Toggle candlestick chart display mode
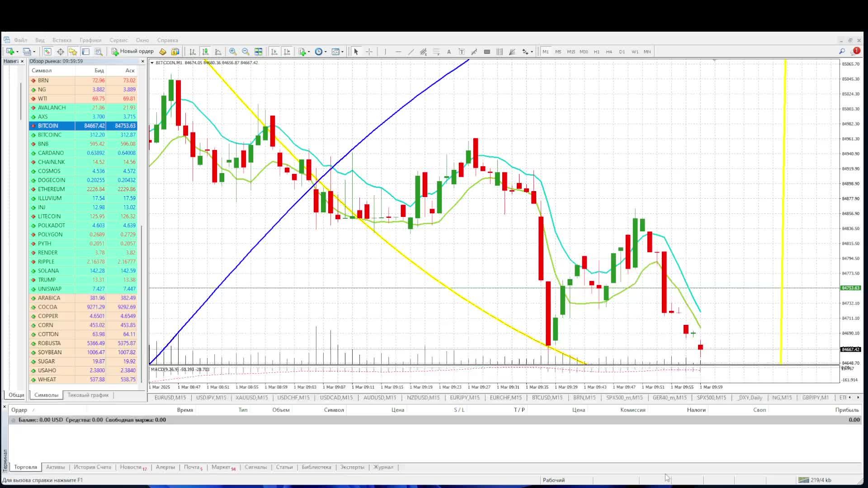 click(x=205, y=52)
